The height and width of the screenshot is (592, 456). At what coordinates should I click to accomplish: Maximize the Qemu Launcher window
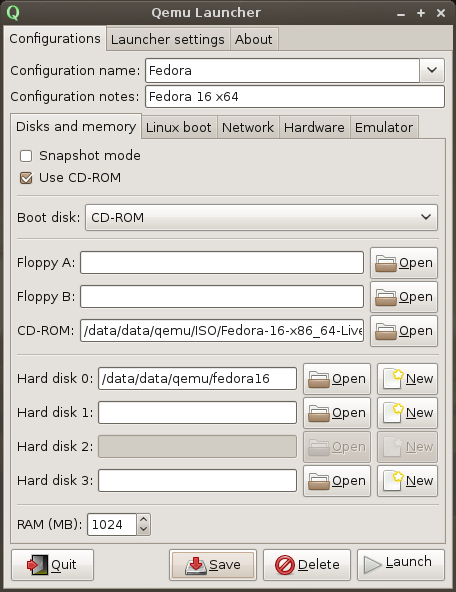pyautogui.click(x=421, y=13)
